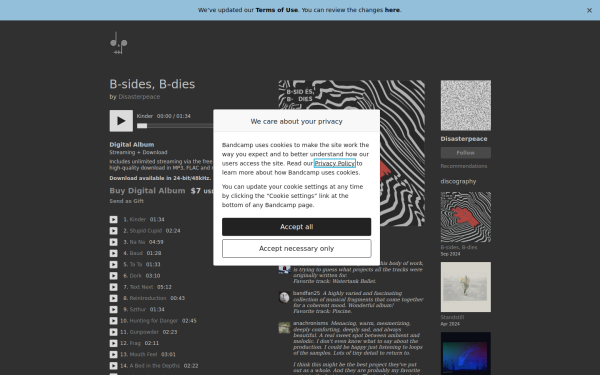
Task: Open the 'here' changes link in banner
Action: [x=392, y=10]
